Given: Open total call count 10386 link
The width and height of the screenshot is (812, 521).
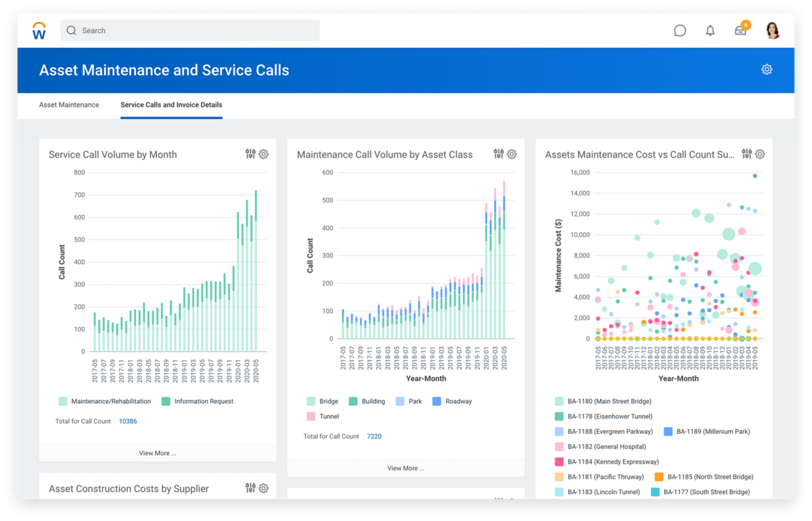Looking at the screenshot, I should tap(128, 421).
